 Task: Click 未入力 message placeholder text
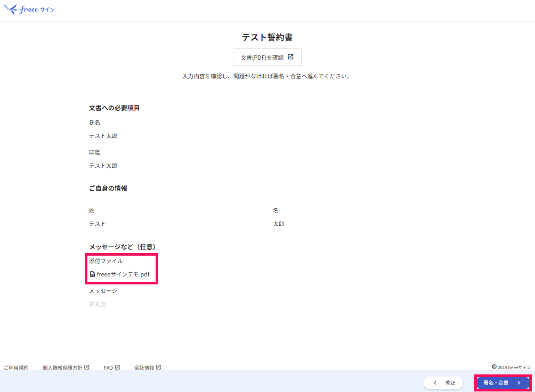point(97,304)
